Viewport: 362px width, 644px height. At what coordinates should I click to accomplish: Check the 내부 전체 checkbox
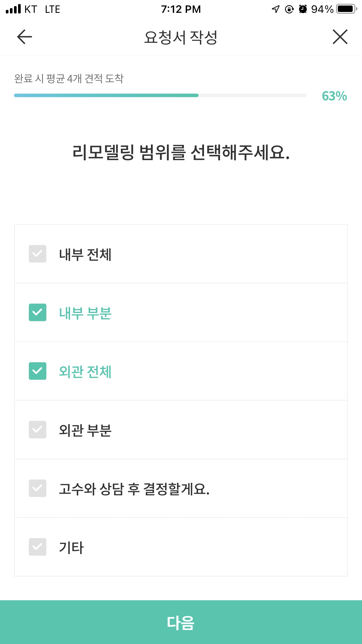tap(38, 254)
